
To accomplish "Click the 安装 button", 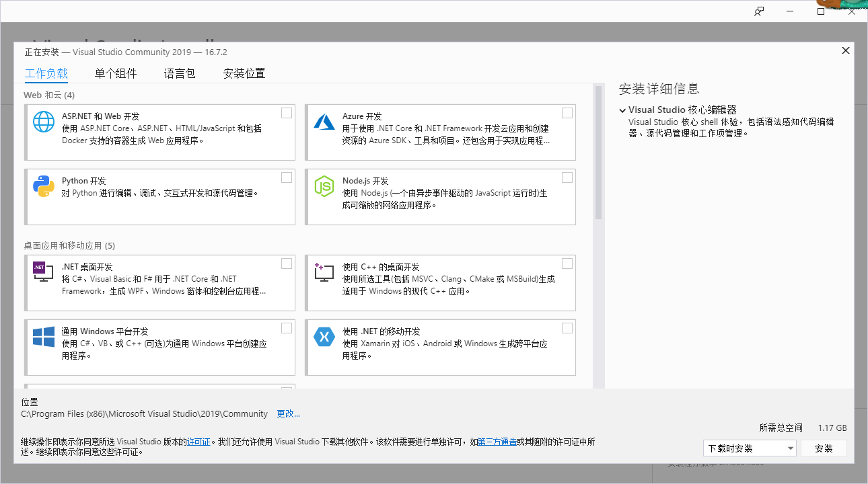I will point(824,448).
